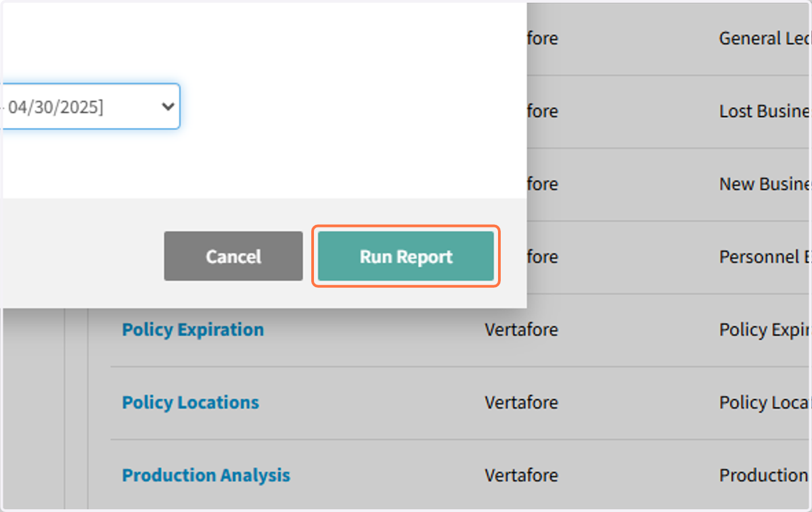Click description cell in Production Analysis row

tap(765, 475)
